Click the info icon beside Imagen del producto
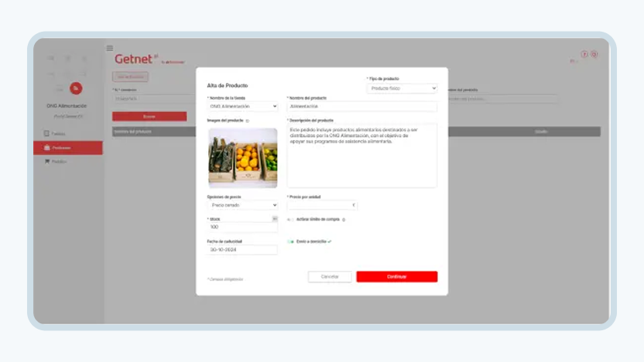Screen dimensions: 644x362 pyautogui.click(x=247, y=121)
